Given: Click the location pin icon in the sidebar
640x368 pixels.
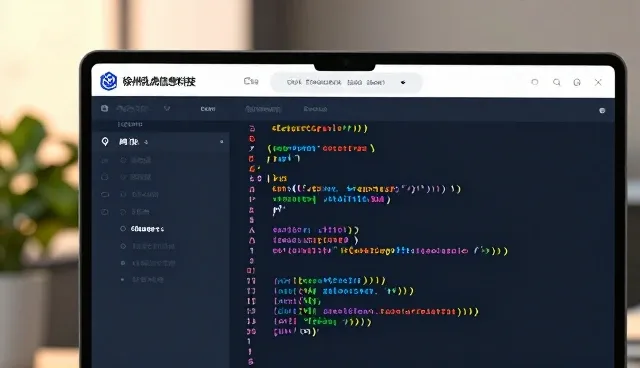Looking at the screenshot, I should (x=105, y=142).
